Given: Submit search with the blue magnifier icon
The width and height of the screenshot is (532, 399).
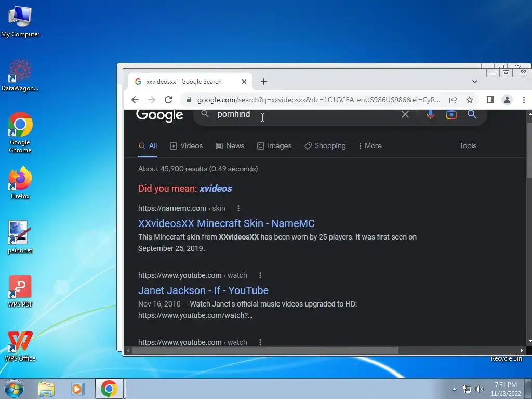Looking at the screenshot, I should pyautogui.click(x=472, y=114).
